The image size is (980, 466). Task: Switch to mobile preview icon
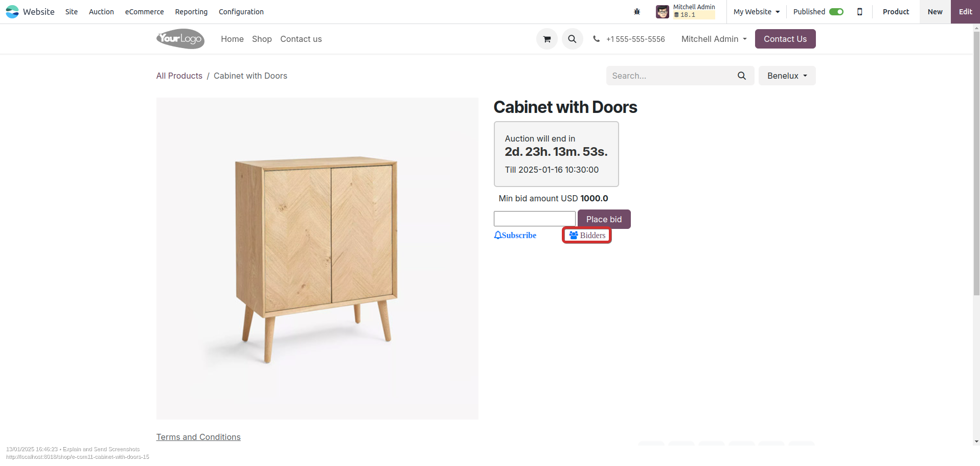point(859,12)
